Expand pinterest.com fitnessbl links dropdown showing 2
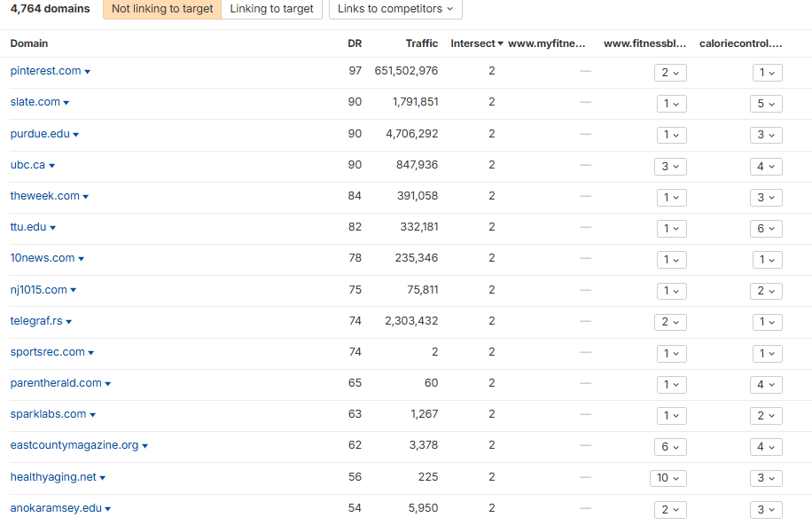812x525 pixels. coord(671,73)
